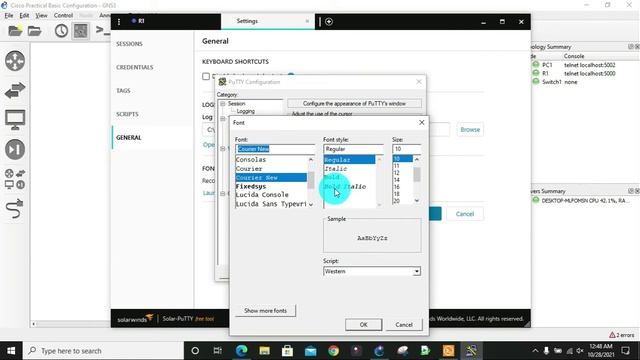Click the size list scroll-up arrow

(416, 159)
